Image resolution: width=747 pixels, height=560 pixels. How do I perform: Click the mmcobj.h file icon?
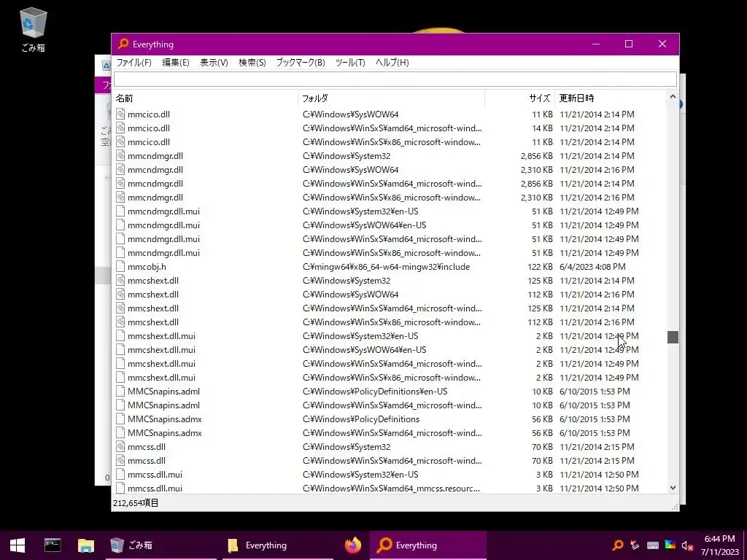(120, 267)
